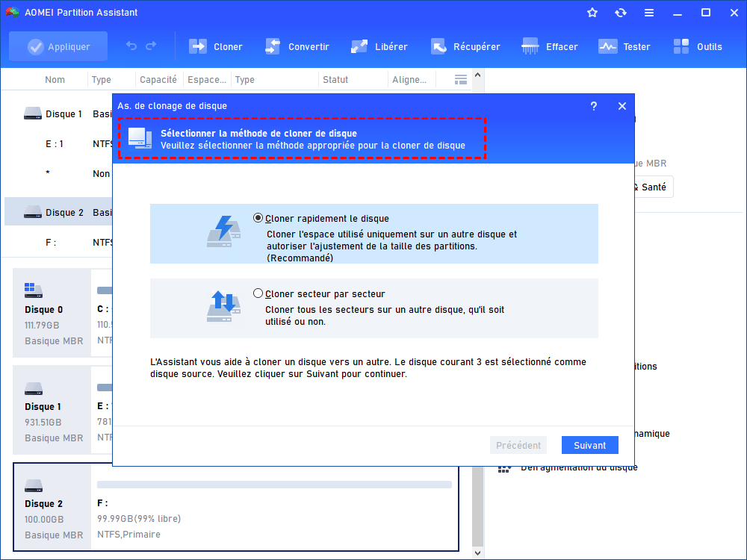This screenshot has height=560, width=747.
Task: Click the Précédent button
Action: tap(518, 445)
